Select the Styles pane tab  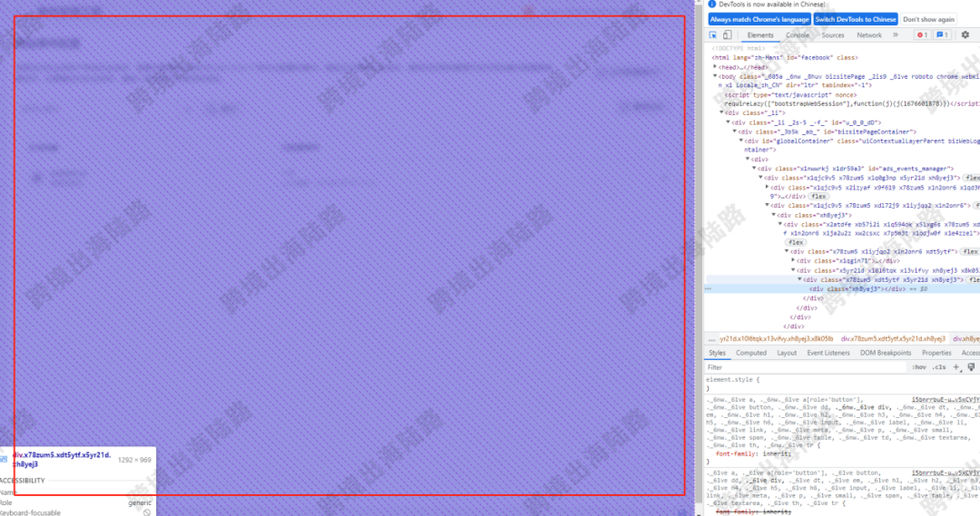point(717,353)
